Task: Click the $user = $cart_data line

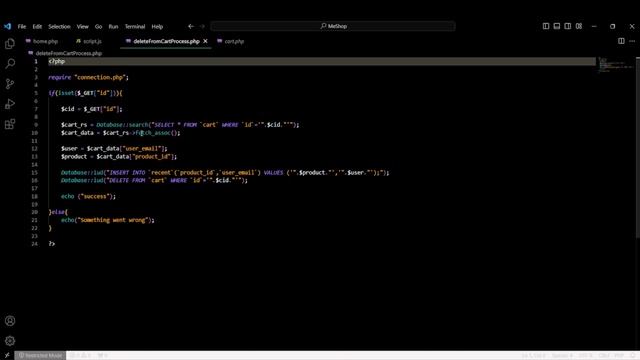Action: click(114, 149)
